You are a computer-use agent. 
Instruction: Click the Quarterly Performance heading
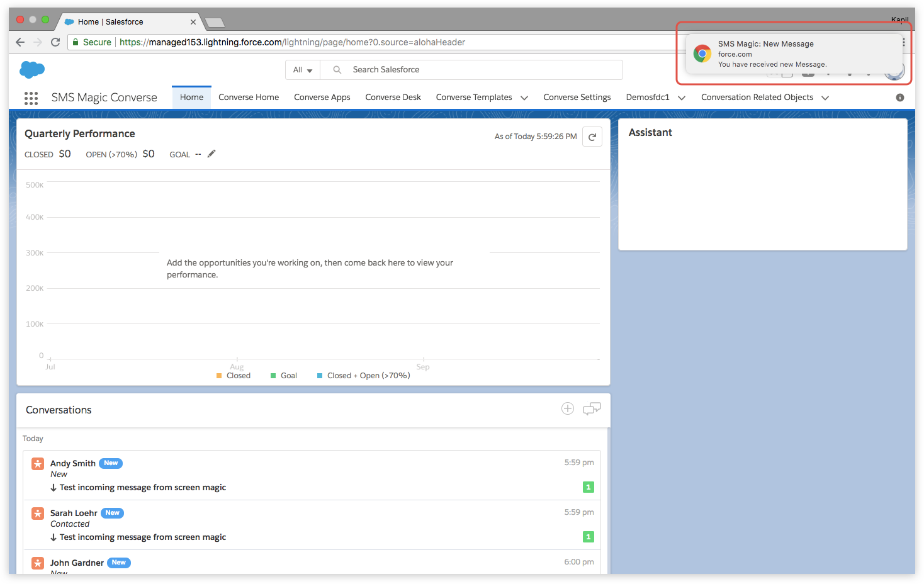pyautogui.click(x=80, y=133)
